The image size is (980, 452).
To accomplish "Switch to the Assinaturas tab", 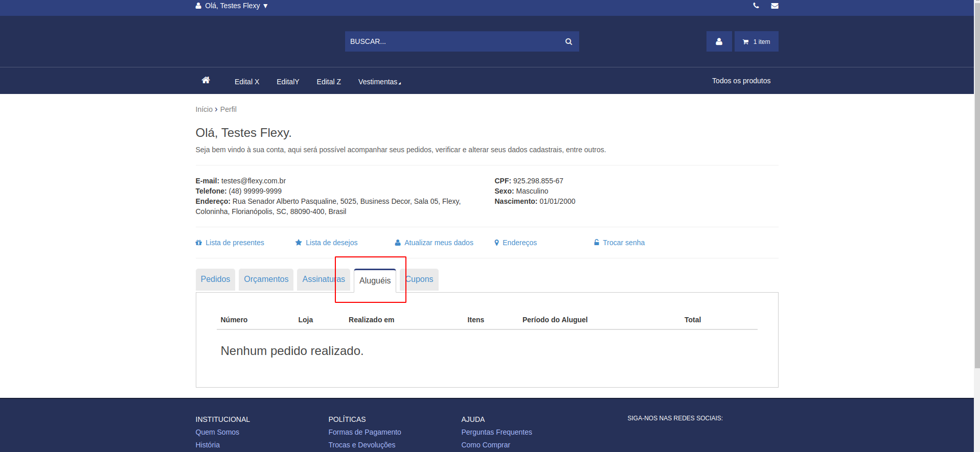I will [x=324, y=279].
